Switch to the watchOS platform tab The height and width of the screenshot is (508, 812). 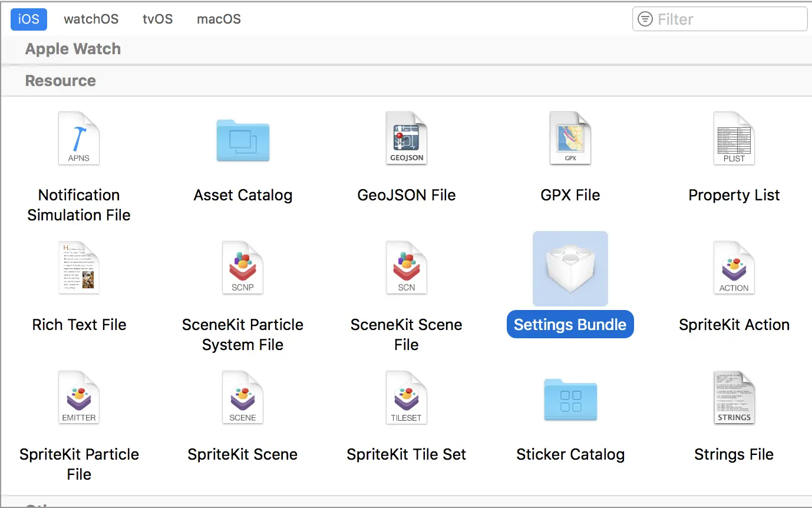point(91,19)
